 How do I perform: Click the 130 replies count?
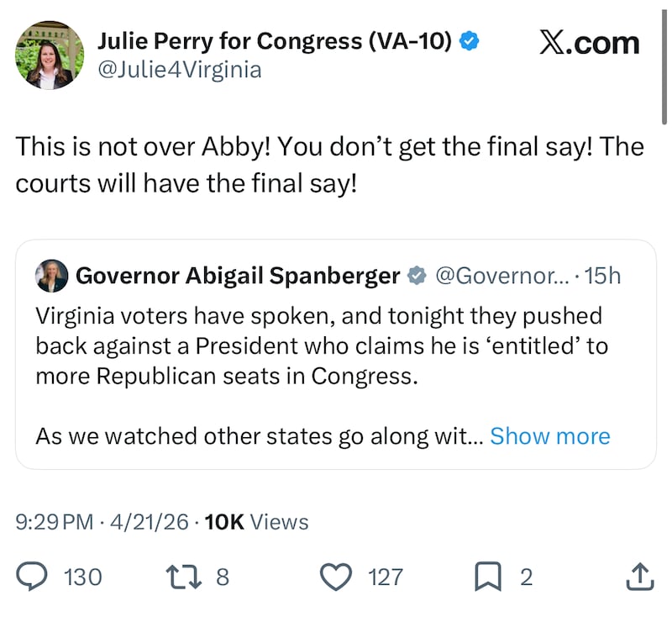click(82, 577)
